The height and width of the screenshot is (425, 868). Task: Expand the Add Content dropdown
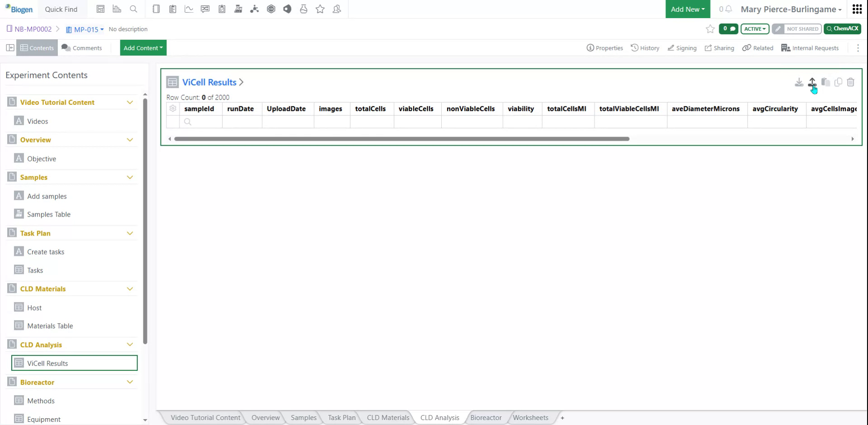click(x=143, y=47)
